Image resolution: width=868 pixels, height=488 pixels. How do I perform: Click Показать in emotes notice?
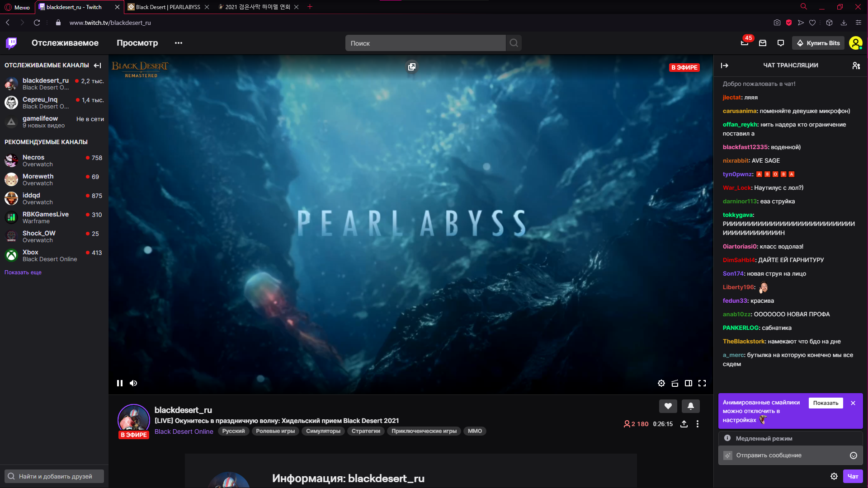pos(826,403)
